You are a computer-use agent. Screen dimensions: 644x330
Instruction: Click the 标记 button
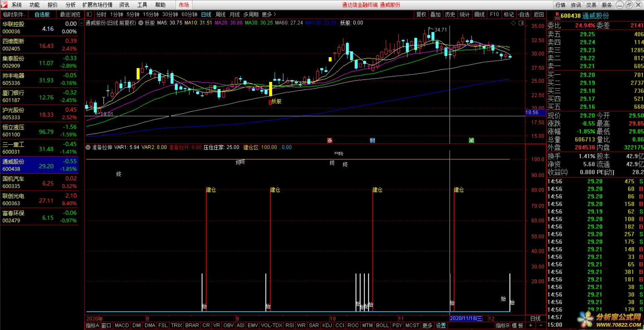point(509,14)
